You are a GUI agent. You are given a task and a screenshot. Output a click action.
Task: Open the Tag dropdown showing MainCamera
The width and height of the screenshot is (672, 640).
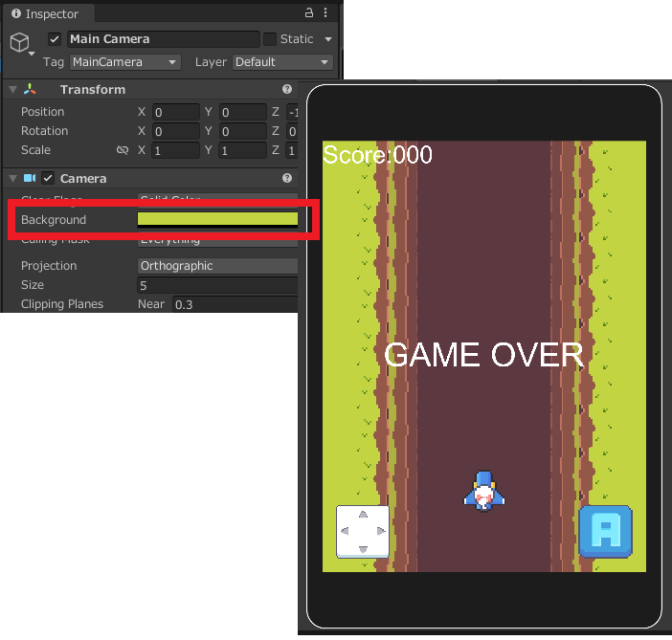[x=125, y=62]
